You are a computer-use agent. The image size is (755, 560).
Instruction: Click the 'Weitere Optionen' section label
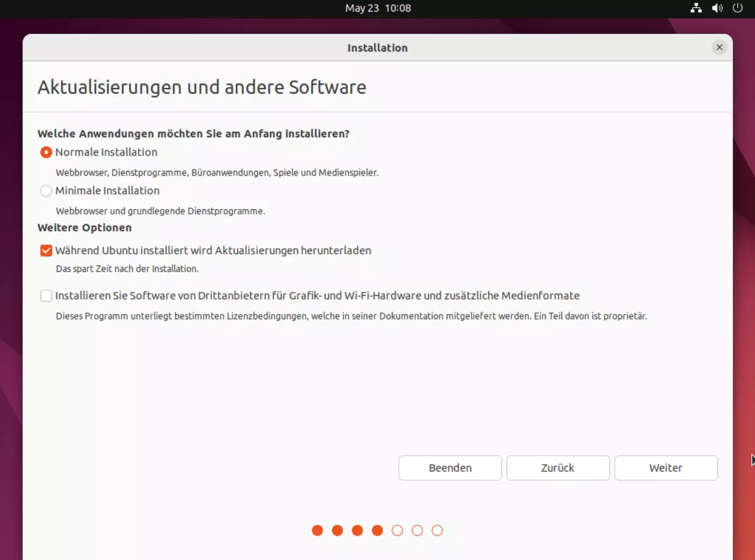click(85, 228)
